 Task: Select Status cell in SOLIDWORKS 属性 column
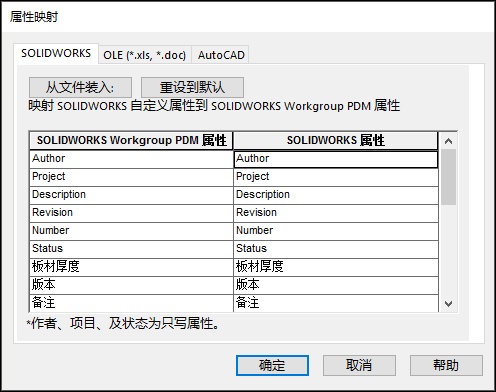336,249
